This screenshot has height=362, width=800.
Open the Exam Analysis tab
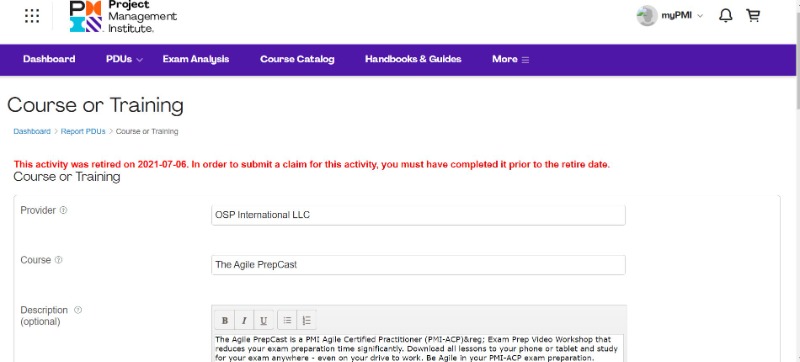click(196, 59)
